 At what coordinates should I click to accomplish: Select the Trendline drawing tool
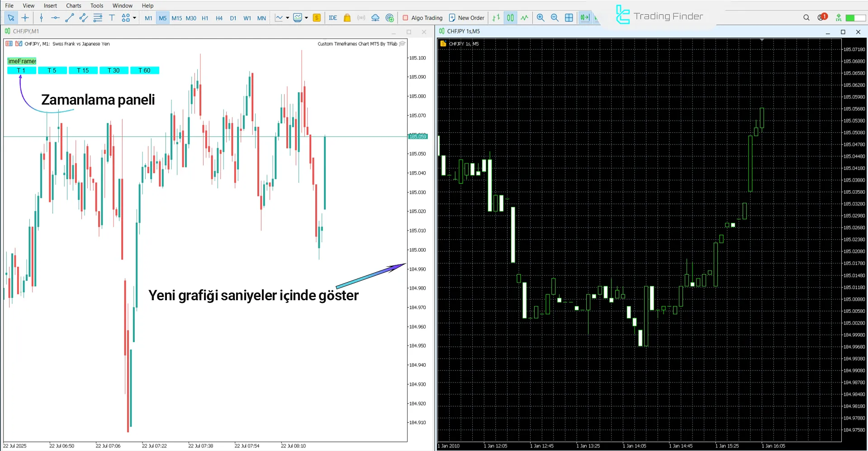click(69, 18)
